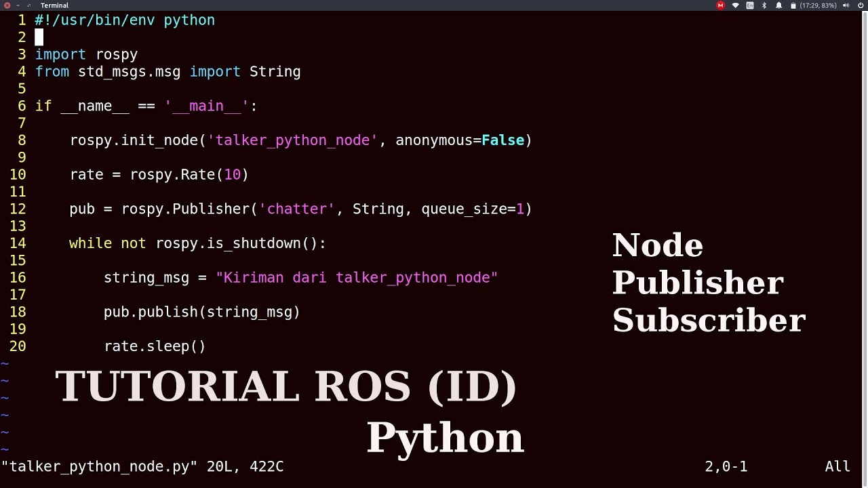The height and width of the screenshot is (488, 868).
Task: Click the '__main__' string literal
Action: tap(206, 106)
